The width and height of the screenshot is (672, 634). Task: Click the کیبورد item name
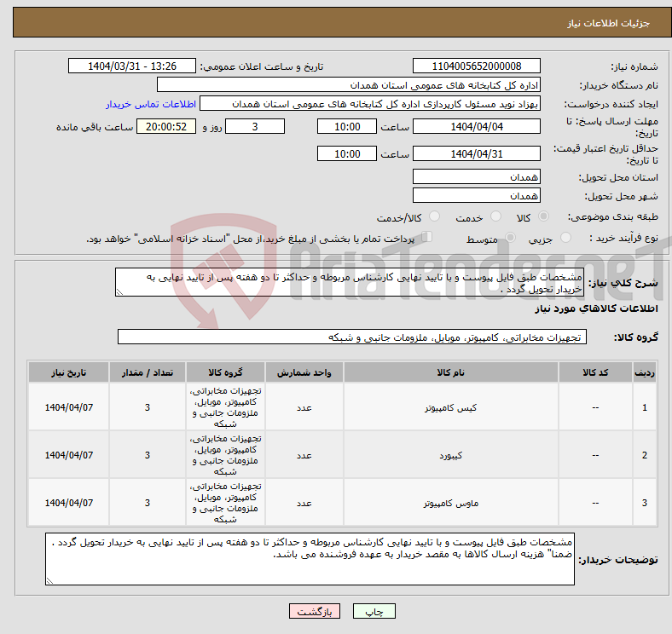pos(451,455)
